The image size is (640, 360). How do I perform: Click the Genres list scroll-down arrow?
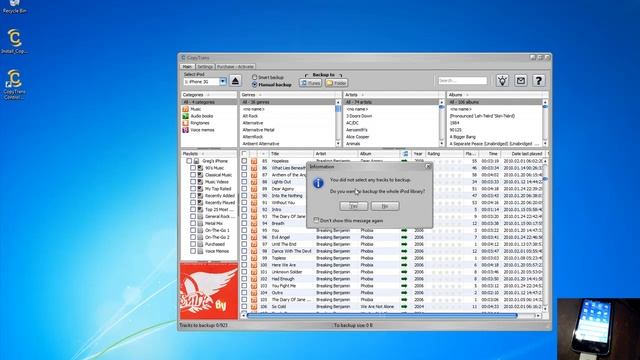(x=338, y=144)
